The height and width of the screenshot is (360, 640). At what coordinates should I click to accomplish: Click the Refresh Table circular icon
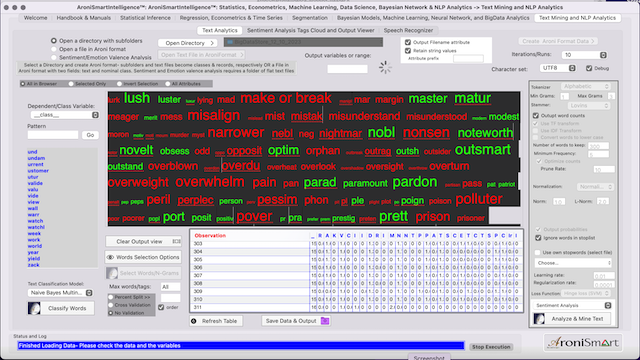[x=194, y=321]
